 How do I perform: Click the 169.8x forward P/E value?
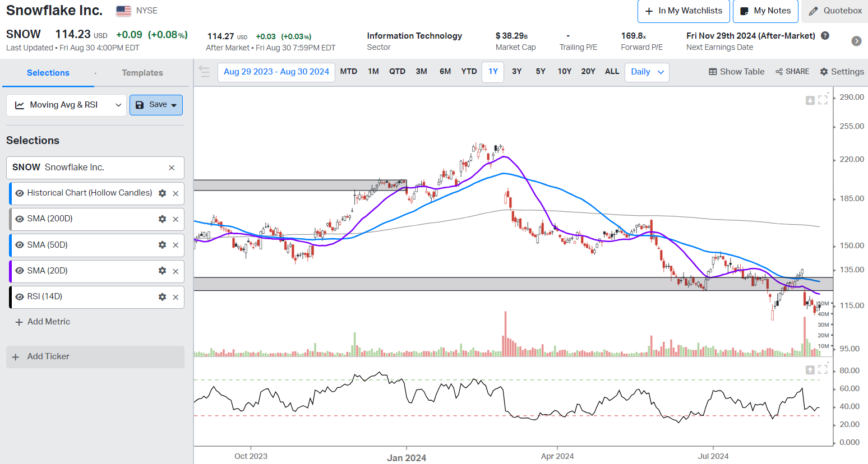tap(634, 36)
